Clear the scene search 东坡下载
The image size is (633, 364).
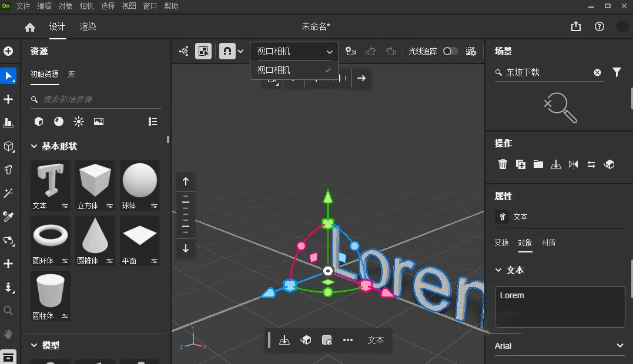click(598, 73)
